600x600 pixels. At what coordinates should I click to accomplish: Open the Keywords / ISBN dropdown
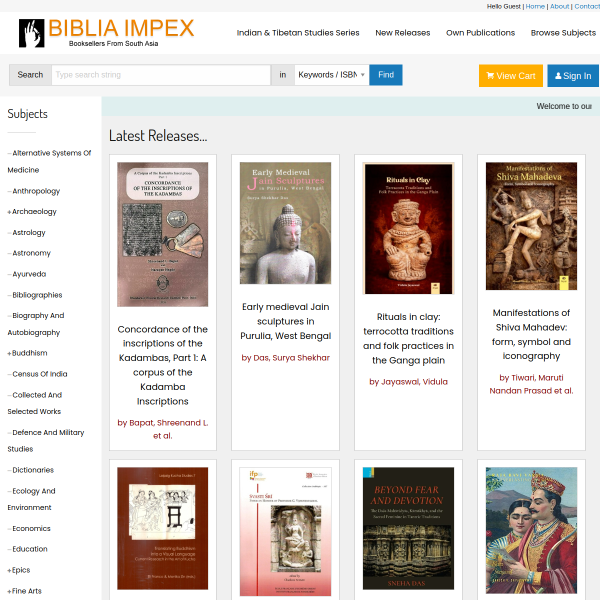(x=332, y=75)
